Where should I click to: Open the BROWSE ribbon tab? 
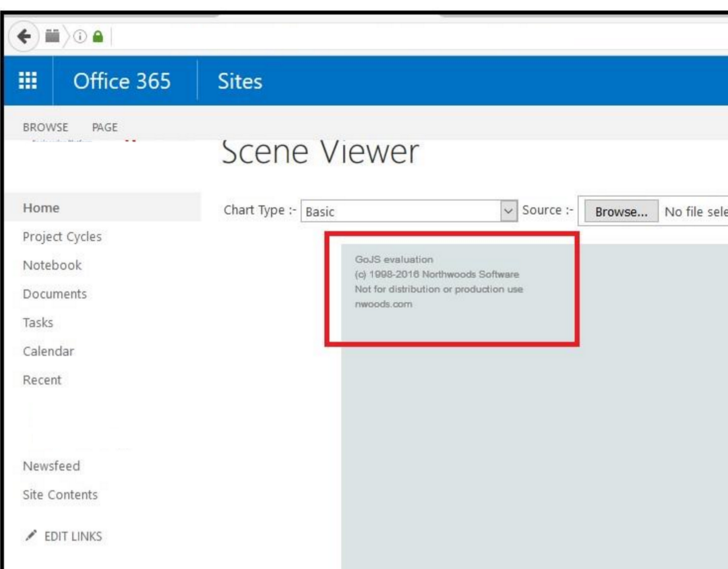coord(45,127)
